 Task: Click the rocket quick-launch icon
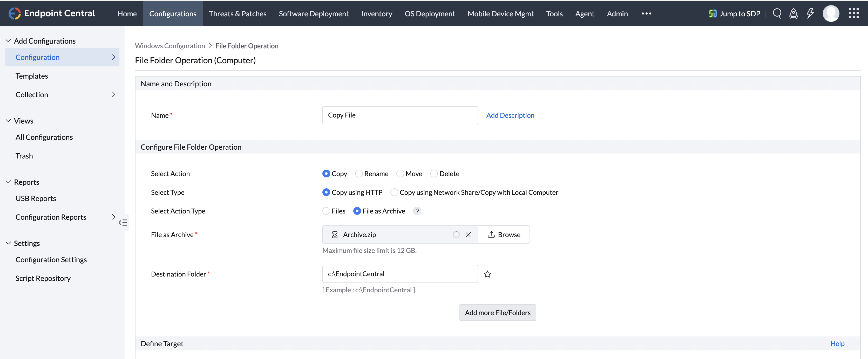(793, 13)
